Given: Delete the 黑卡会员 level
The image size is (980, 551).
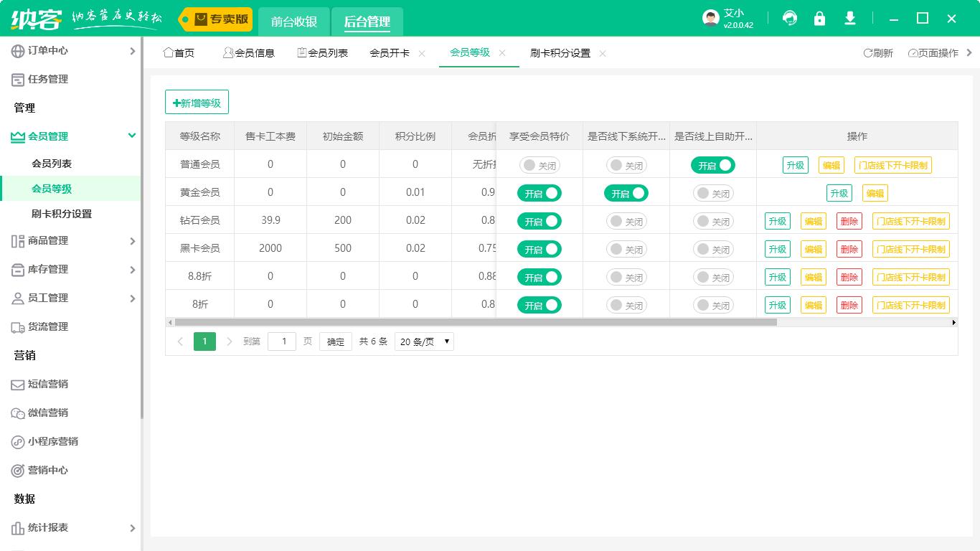Looking at the screenshot, I should pos(849,249).
